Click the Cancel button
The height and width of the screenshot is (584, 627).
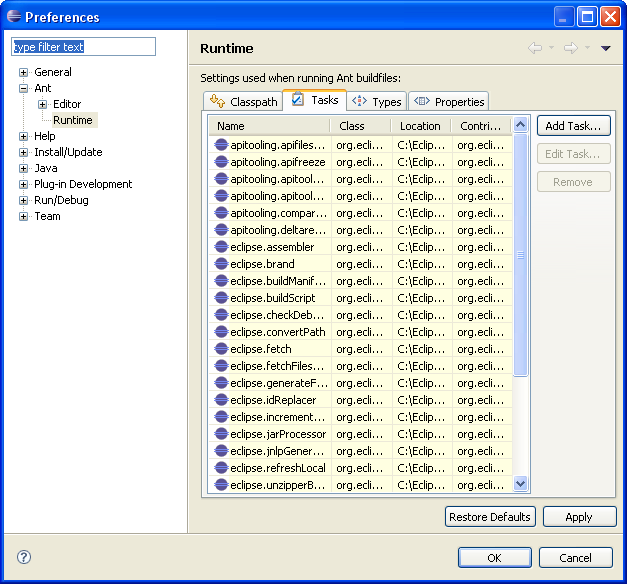point(575,558)
